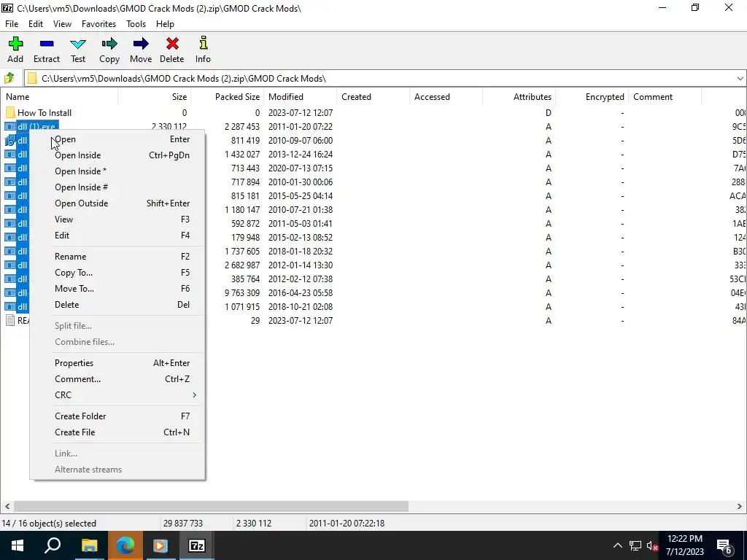
Task: Select Comment... in context menu
Action: 117,379
